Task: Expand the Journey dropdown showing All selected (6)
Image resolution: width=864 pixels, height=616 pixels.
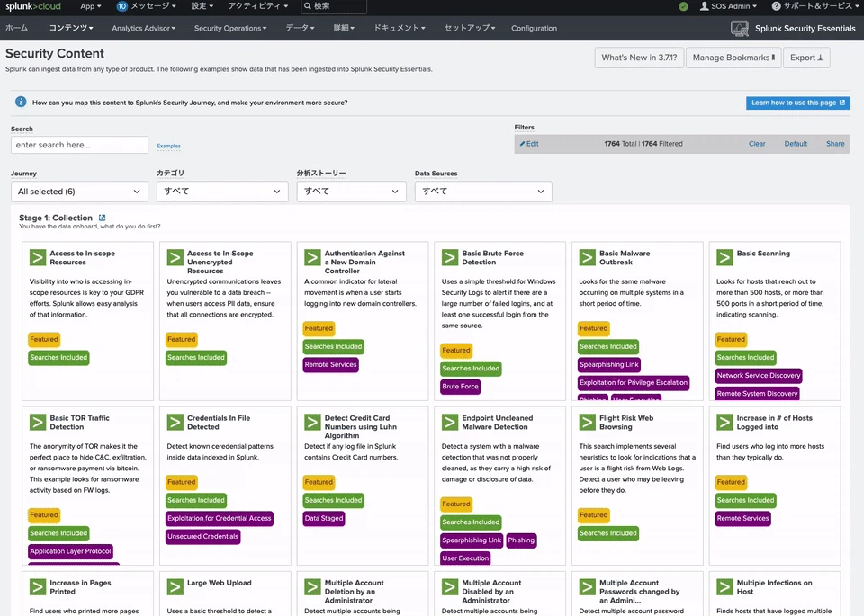Action: point(79,192)
